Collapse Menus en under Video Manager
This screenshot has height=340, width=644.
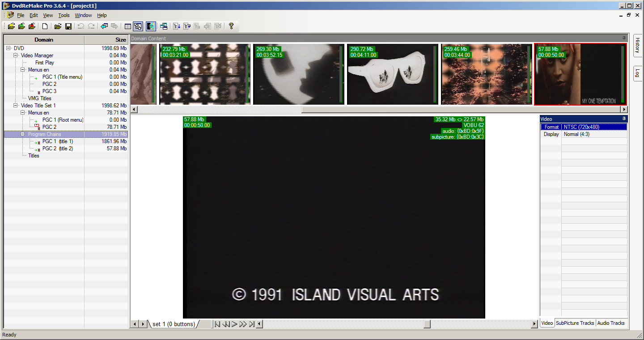click(23, 70)
